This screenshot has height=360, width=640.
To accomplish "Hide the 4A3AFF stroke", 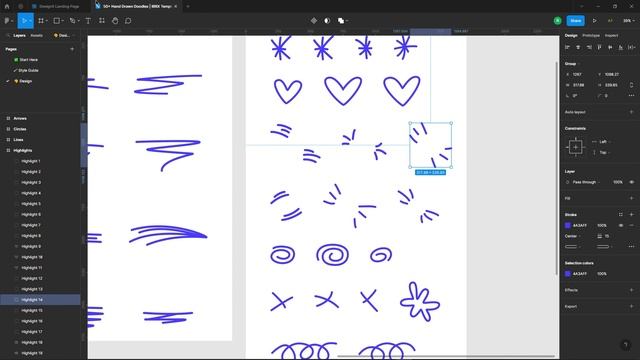I will [x=621, y=225].
